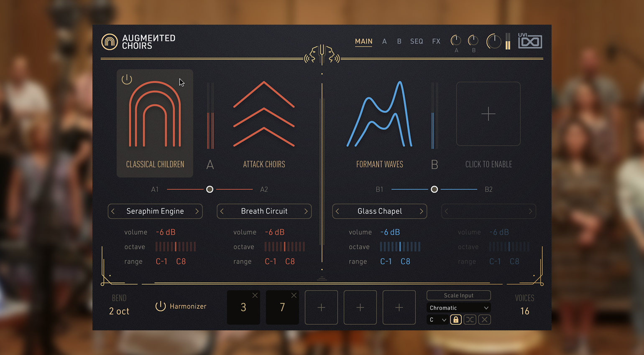Click the randomize shuffle icon
Viewport: 644px width, 355px height.
(470, 320)
